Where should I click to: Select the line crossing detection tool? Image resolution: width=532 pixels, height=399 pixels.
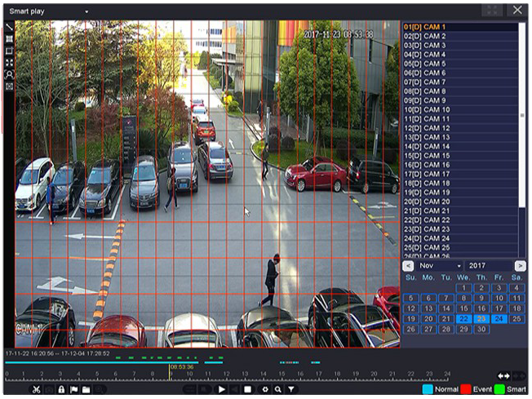point(9,27)
